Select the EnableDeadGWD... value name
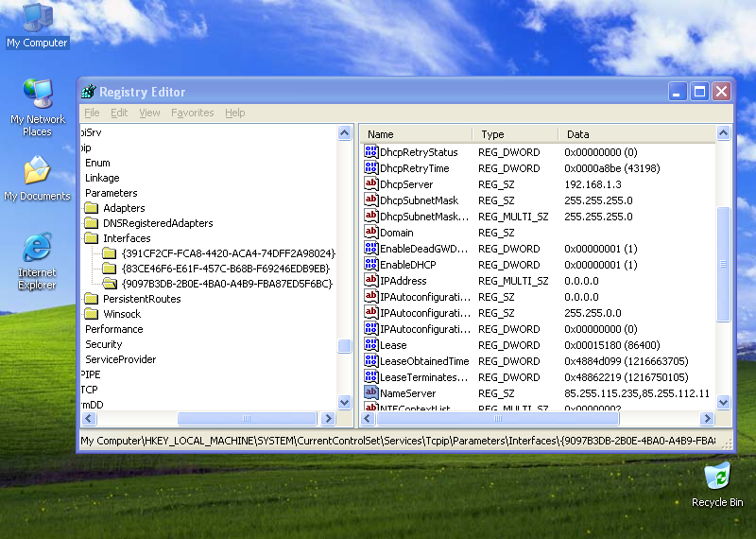Image resolution: width=756 pixels, height=539 pixels. pos(423,249)
